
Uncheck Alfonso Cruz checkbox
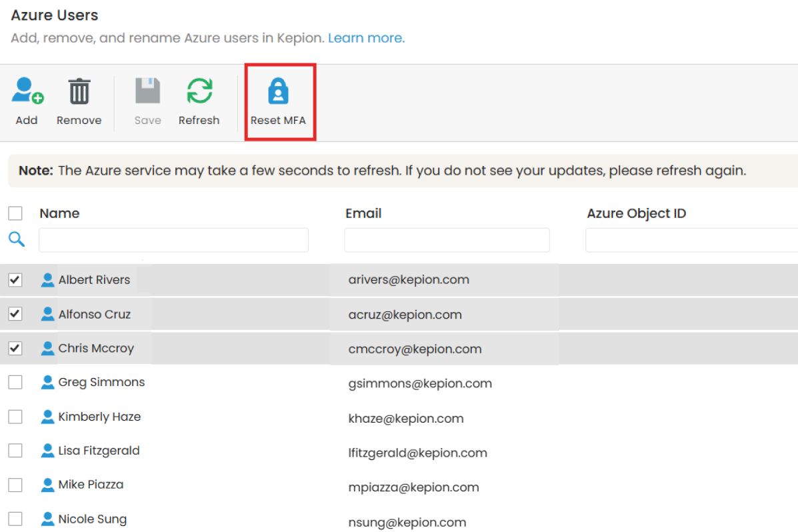[15, 313]
